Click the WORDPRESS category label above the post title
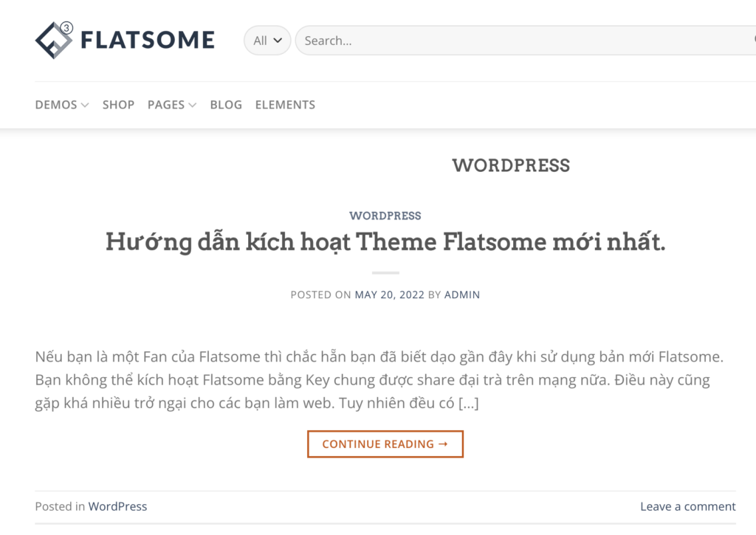756x535 pixels. pyautogui.click(x=385, y=215)
